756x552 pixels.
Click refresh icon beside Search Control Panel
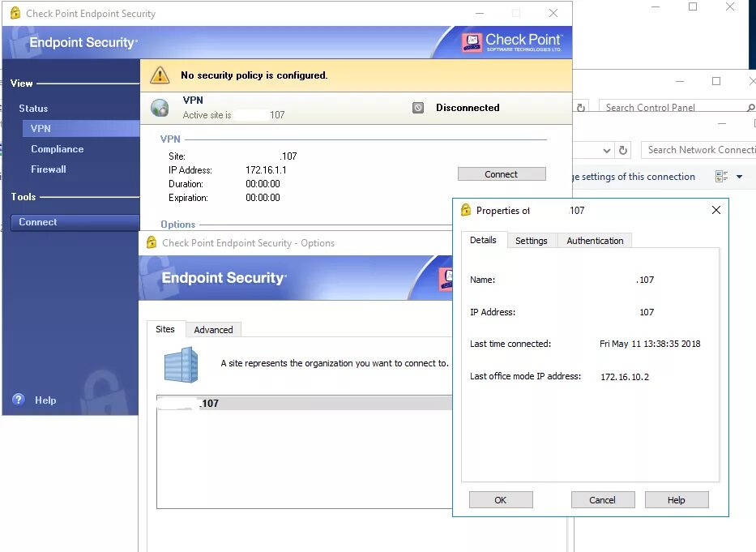(x=582, y=108)
